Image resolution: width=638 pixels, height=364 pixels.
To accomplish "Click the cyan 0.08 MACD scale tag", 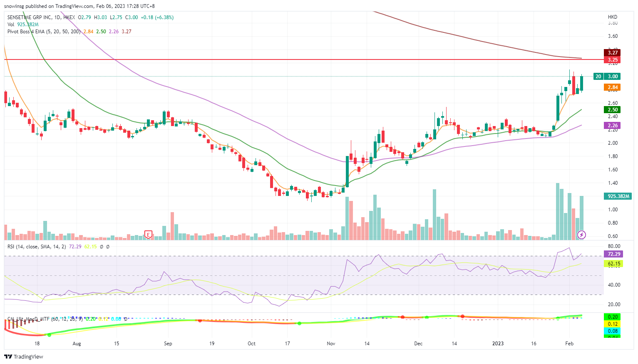I will 612,331.
